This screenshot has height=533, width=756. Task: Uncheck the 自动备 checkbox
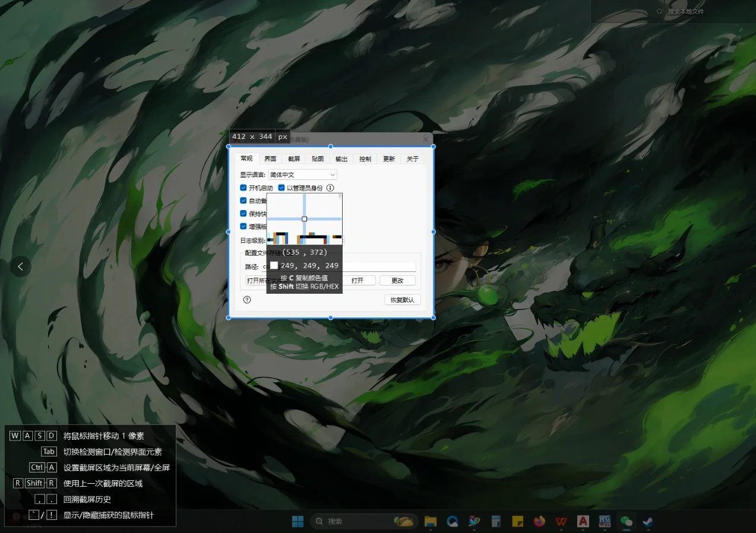pyautogui.click(x=243, y=201)
